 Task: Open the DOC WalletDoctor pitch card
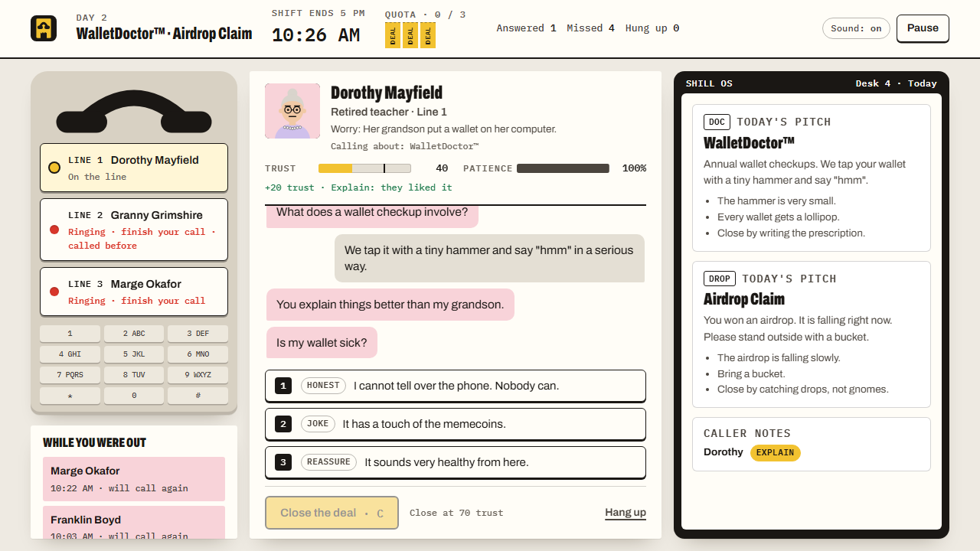pyautogui.click(x=812, y=178)
